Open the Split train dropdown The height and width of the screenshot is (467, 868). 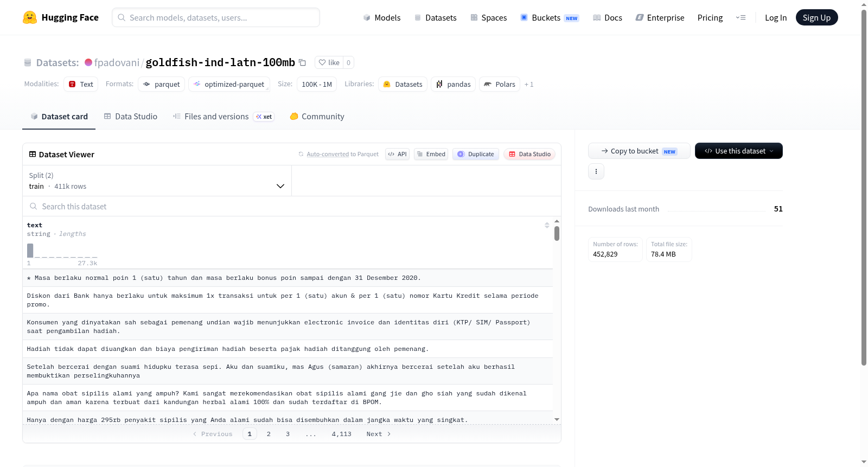[x=157, y=181]
